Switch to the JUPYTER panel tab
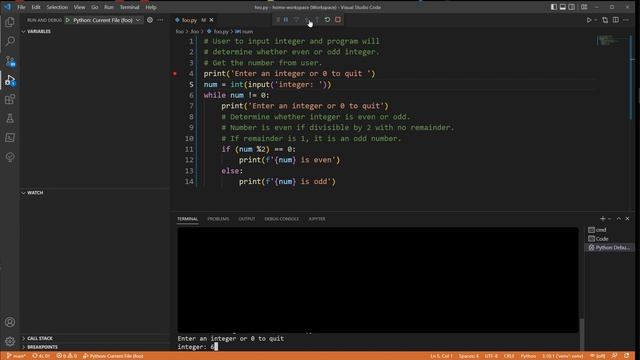The height and width of the screenshot is (360, 640). click(317, 219)
